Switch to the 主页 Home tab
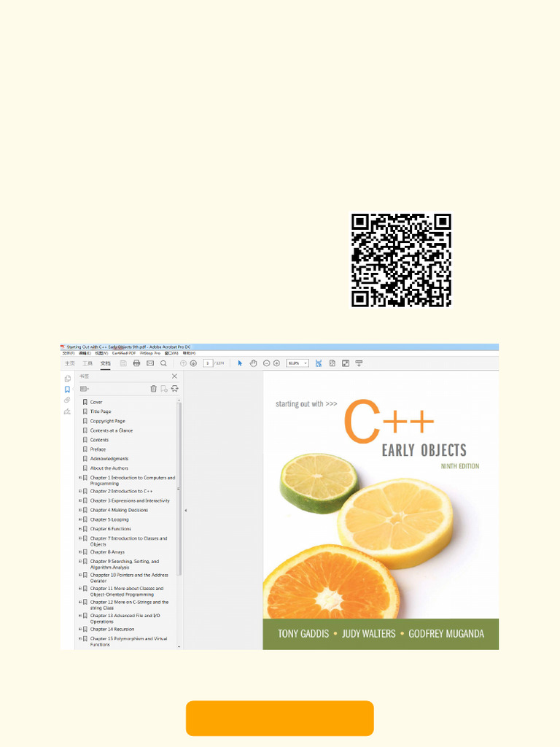560x747 pixels. (70, 363)
